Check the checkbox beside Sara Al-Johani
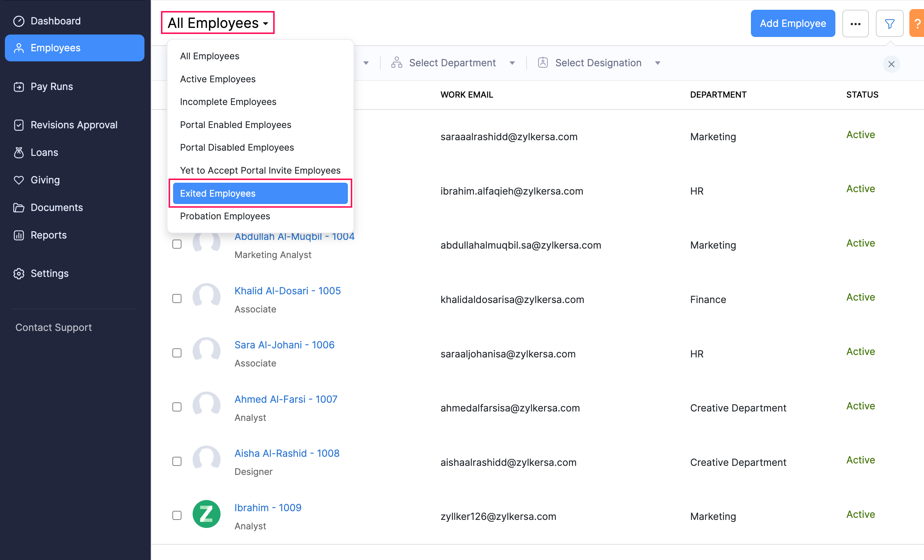The height and width of the screenshot is (560, 924). click(x=177, y=352)
